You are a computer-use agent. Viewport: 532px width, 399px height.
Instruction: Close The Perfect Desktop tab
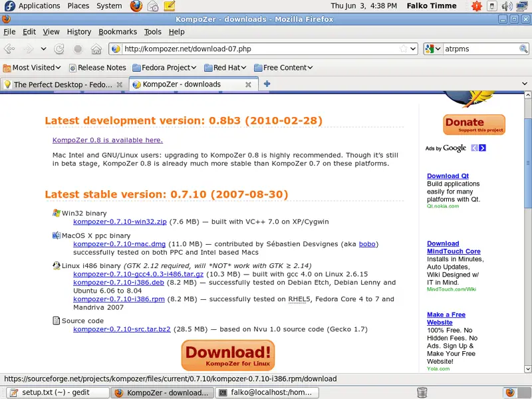(x=120, y=84)
